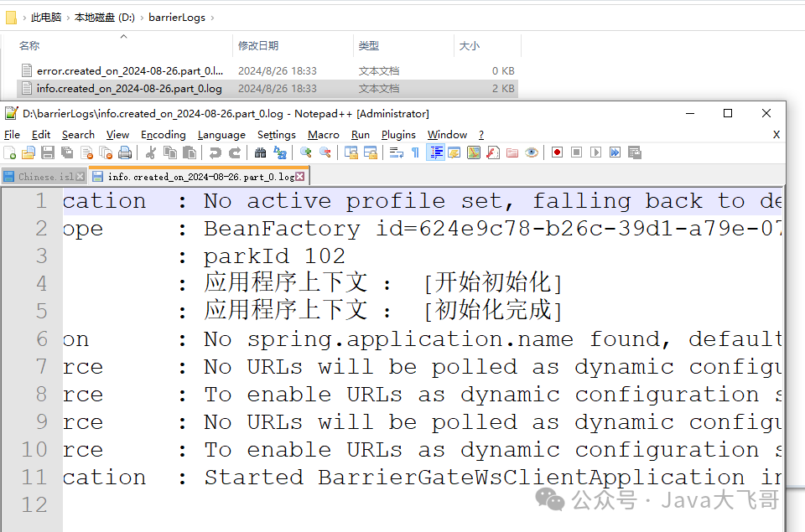Open Replace dialog toolbar icon
This screenshot has height=532, width=805.
(x=280, y=152)
